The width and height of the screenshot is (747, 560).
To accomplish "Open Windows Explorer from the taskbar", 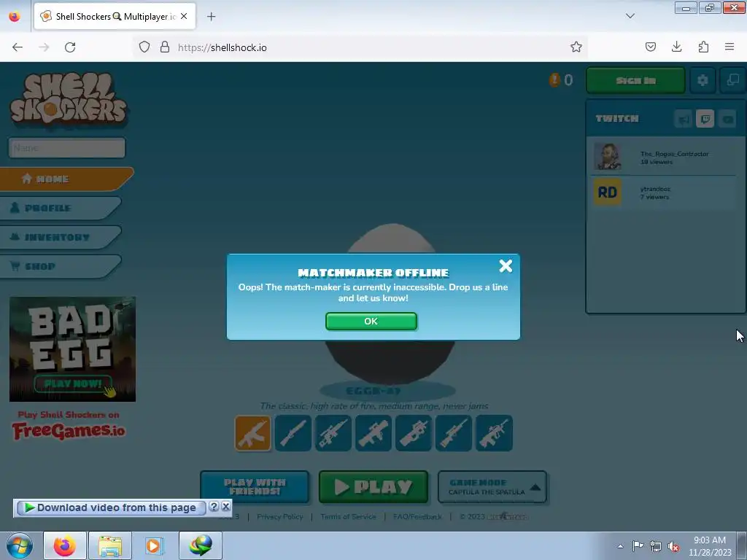I will [x=110, y=545].
